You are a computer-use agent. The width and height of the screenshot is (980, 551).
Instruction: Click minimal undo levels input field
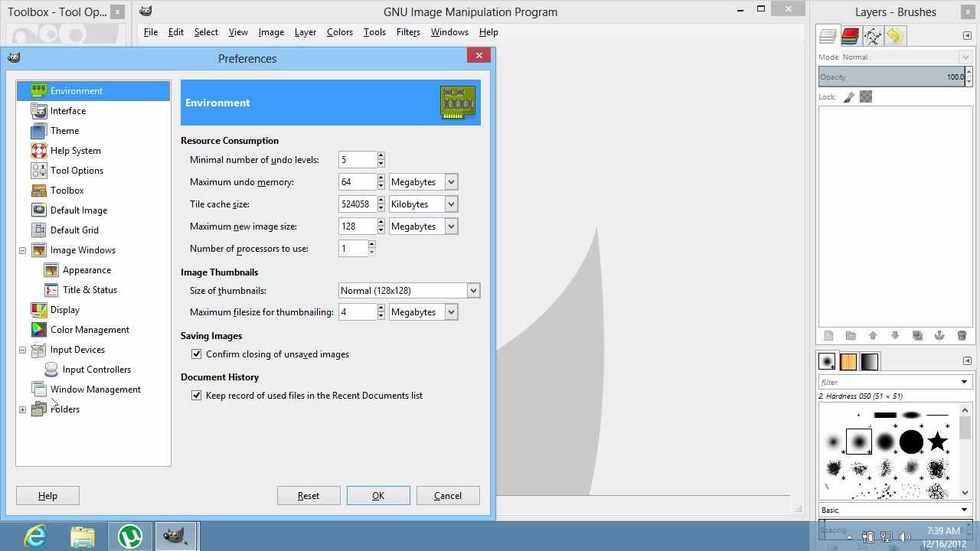coord(358,160)
